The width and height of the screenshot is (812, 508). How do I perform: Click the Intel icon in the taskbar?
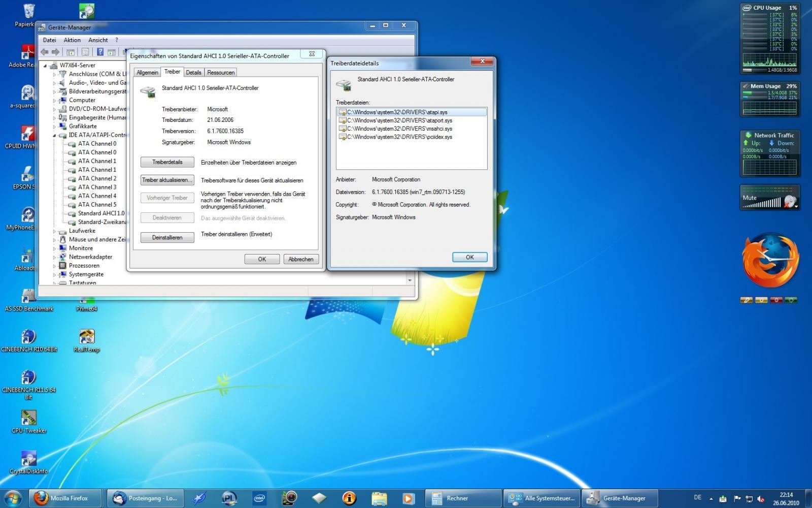pyautogui.click(x=259, y=498)
